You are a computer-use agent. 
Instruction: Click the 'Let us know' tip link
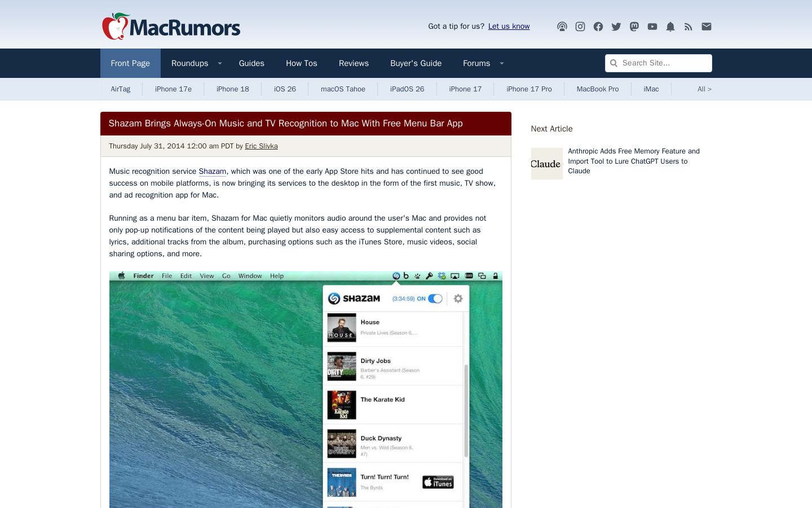[509, 27]
